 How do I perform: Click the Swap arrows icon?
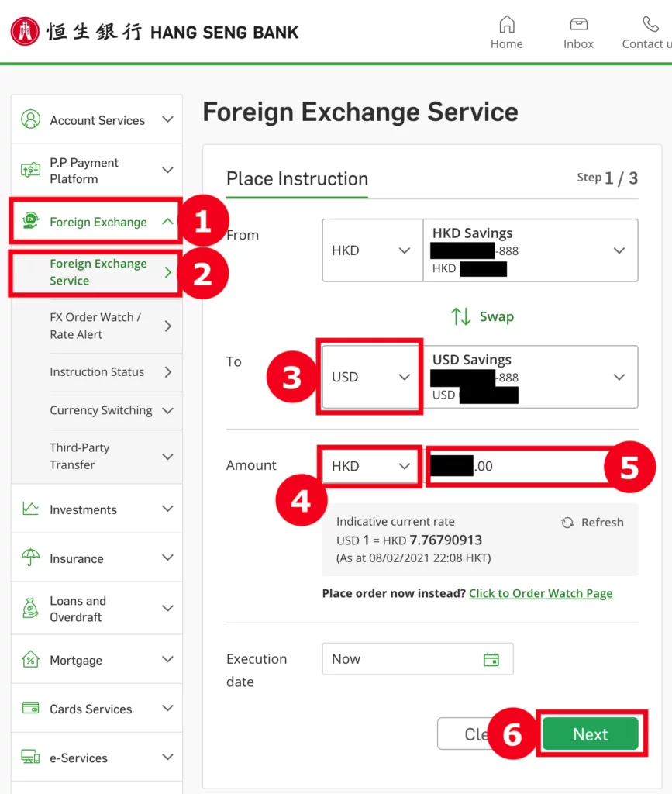point(461,316)
